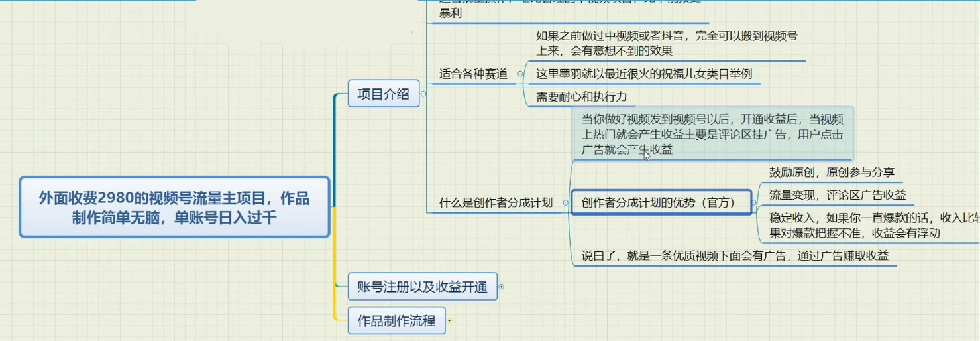Select the highlighted 当你做好视频发到视频号 note
Screen dimensions: 980x341
712,135
